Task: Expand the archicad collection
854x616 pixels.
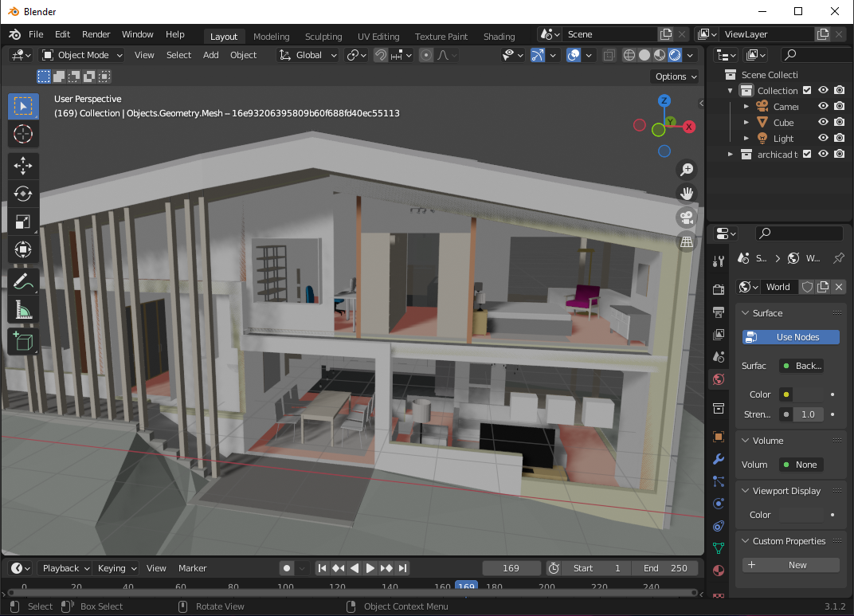Action: click(x=731, y=154)
